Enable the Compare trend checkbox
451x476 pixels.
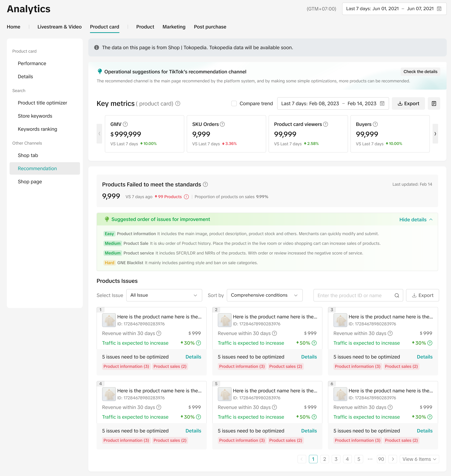234,103
